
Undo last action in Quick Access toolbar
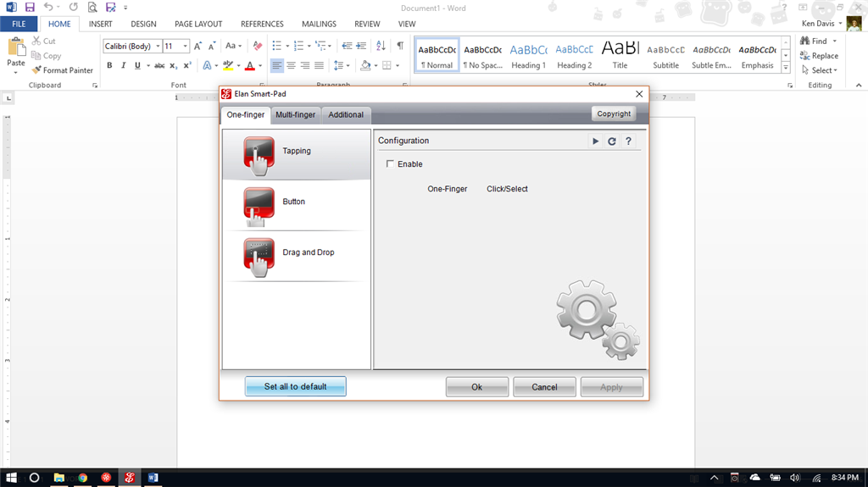tap(48, 7)
